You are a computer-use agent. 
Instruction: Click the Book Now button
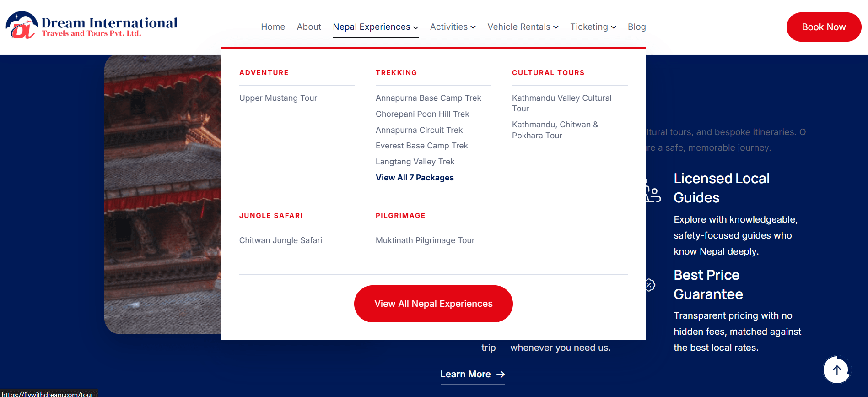tap(824, 27)
